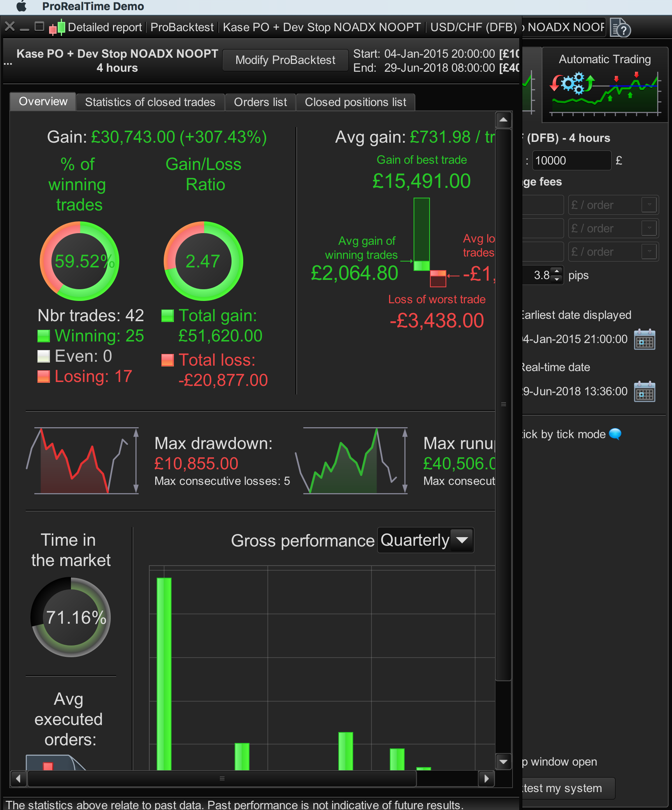
Task: Click the report's scroll down arrow
Action: tap(503, 762)
